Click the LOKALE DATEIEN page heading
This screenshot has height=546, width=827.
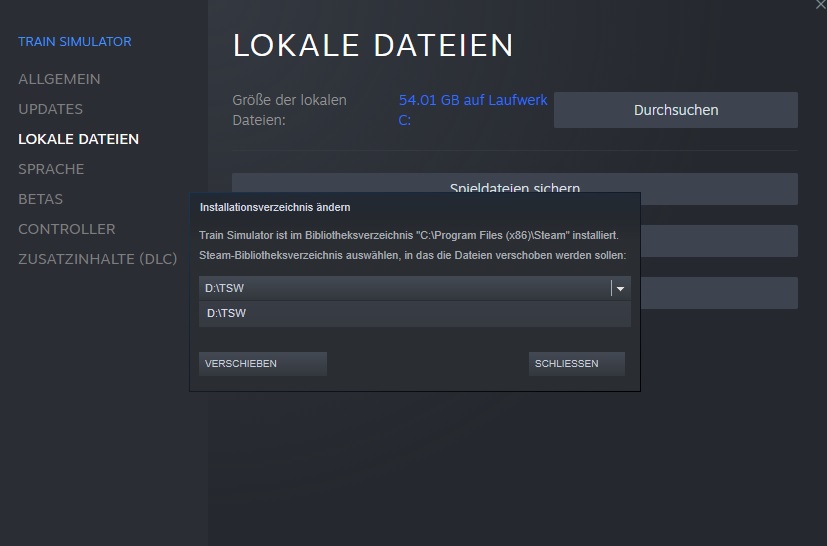[x=373, y=45]
